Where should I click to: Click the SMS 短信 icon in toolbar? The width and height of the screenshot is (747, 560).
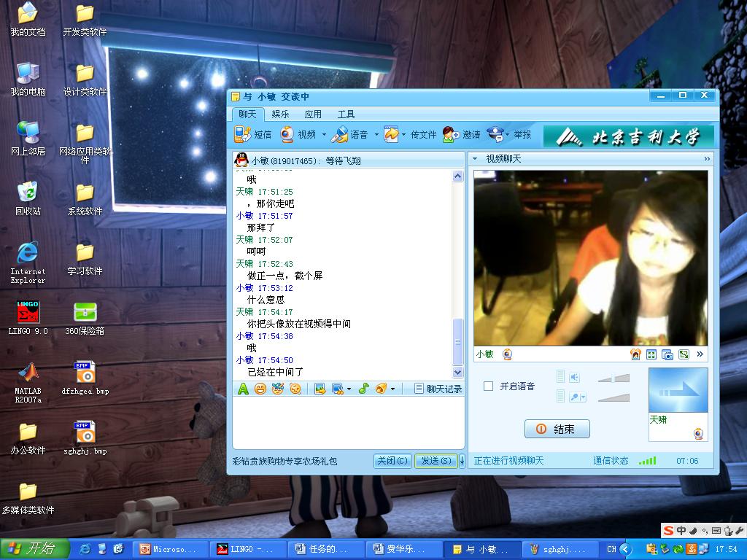242,135
